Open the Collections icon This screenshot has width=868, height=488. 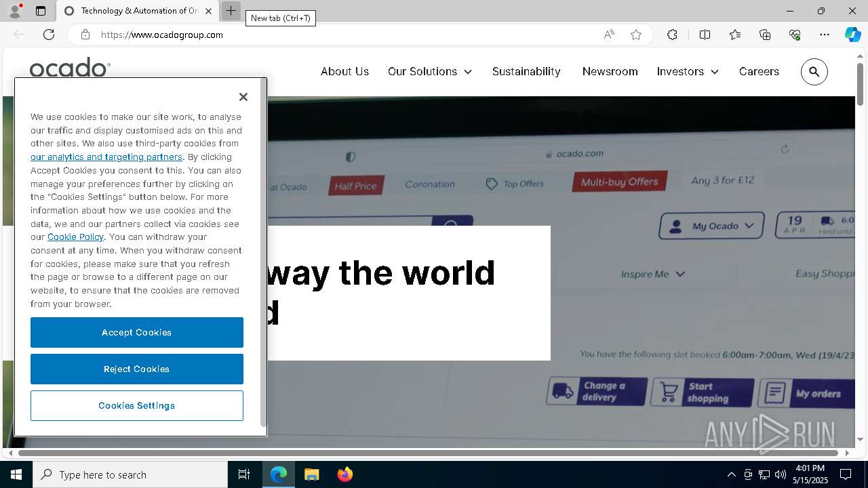coord(765,35)
